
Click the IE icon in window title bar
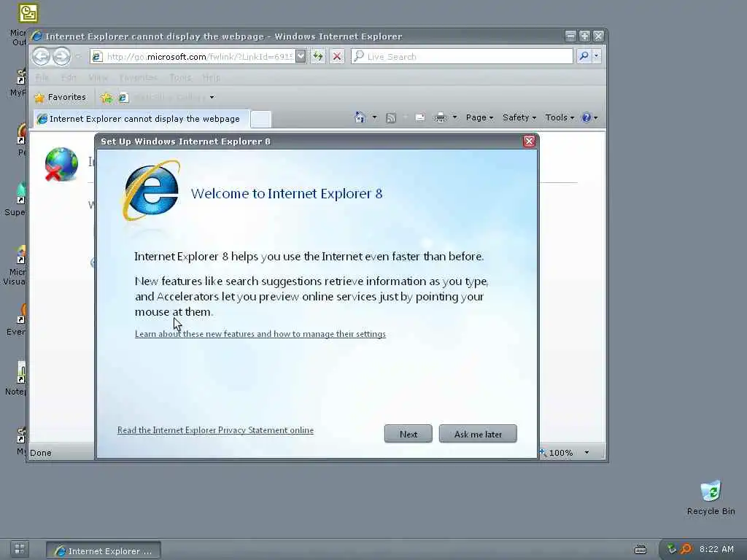pyautogui.click(x=36, y=36)
